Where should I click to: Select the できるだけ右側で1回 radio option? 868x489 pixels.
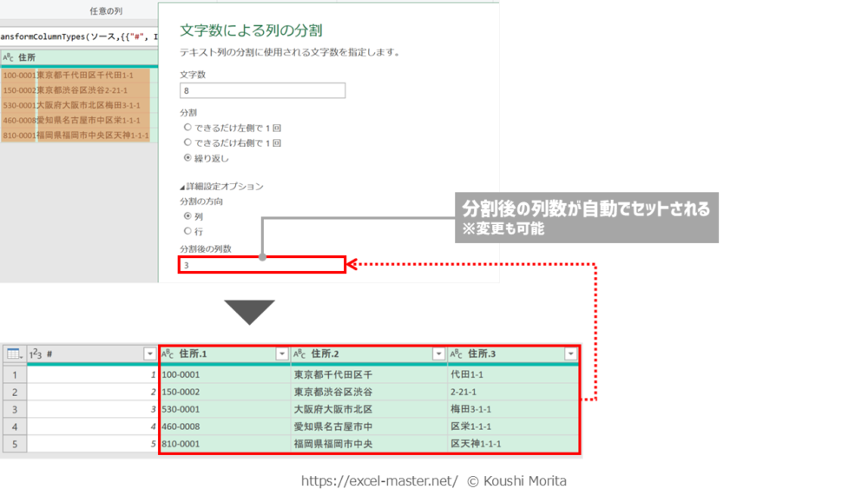point(187,142)
